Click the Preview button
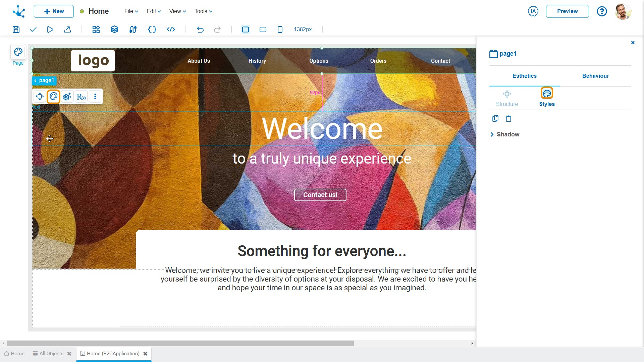 (568, 11)
